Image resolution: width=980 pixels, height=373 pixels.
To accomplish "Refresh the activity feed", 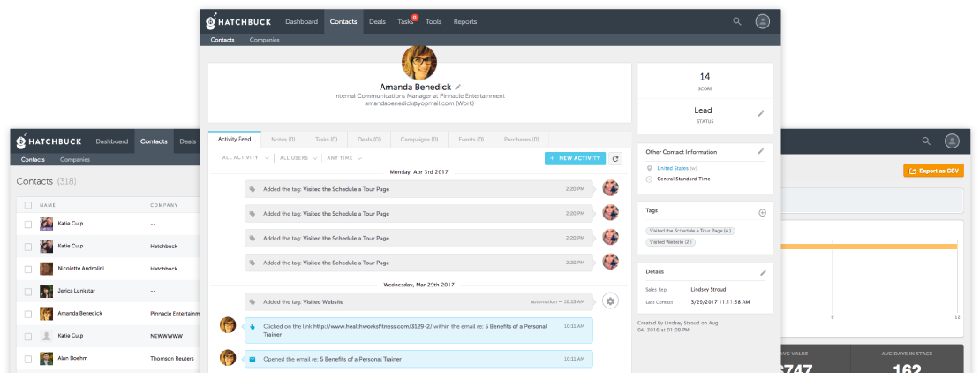I will coord(615,159).
